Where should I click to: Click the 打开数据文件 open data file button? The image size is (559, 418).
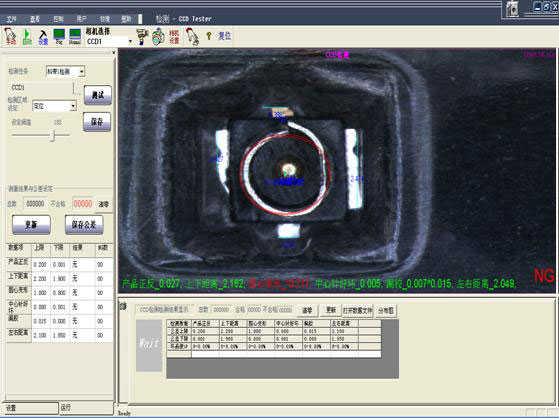(358, 311)
